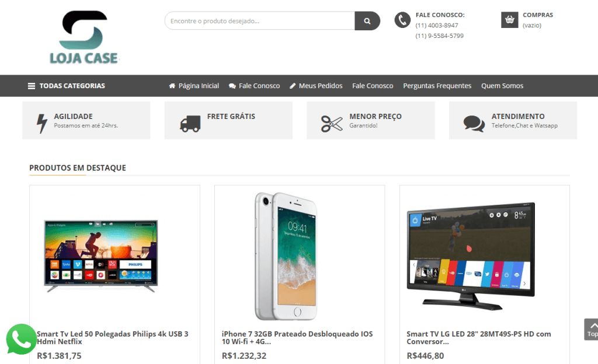Click the 'Postamos em até 24hrs.' text
The image size is (598, 364).
86,125
